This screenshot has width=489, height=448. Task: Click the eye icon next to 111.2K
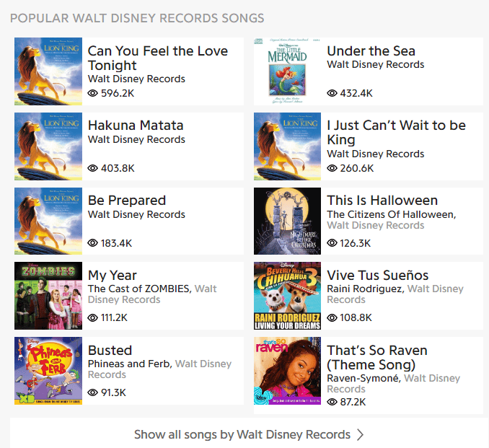click(92, 317)
